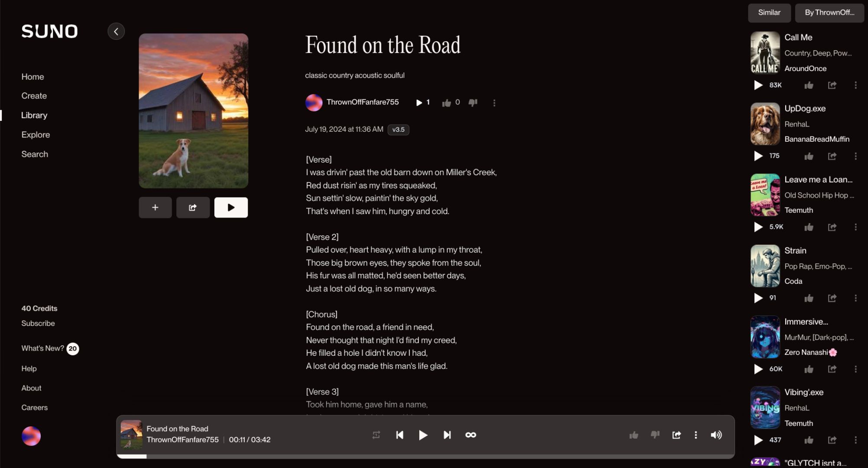Switch to the Similar tab
Screen dimensions: 868x468
[769, 13]
